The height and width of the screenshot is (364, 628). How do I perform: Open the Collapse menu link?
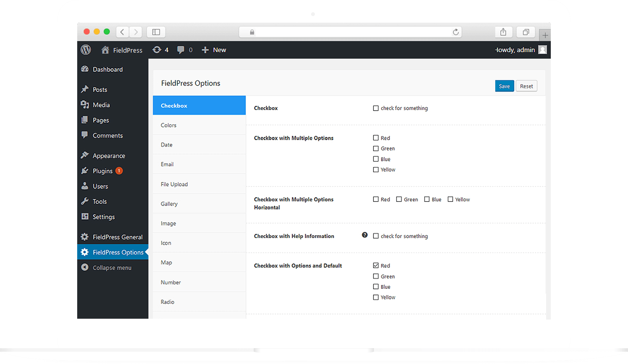113,267
